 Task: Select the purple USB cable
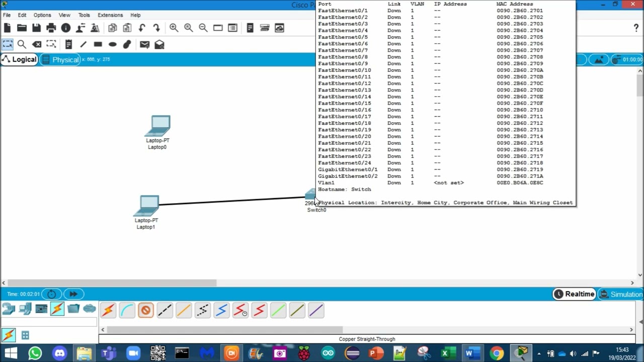point(316,310)
